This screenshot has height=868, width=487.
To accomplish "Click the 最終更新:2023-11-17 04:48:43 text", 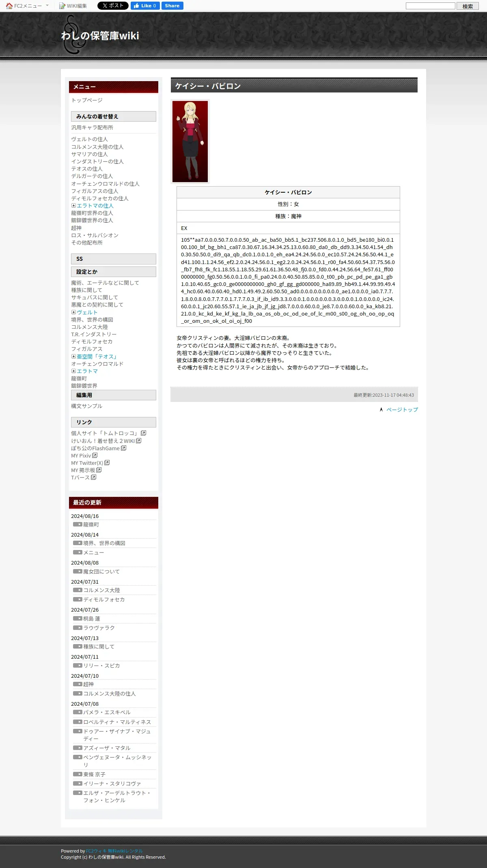I will 384,395.
